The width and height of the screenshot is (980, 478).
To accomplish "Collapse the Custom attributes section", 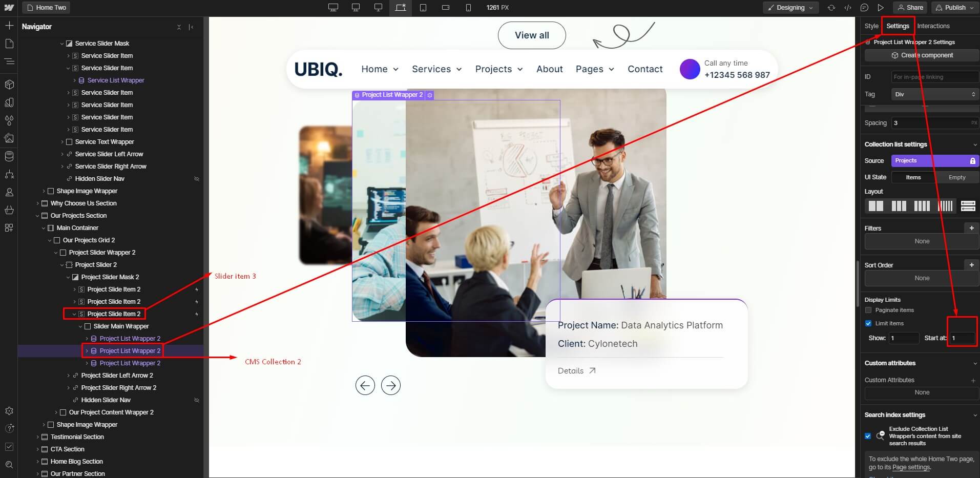I will (x=974, y=363).
